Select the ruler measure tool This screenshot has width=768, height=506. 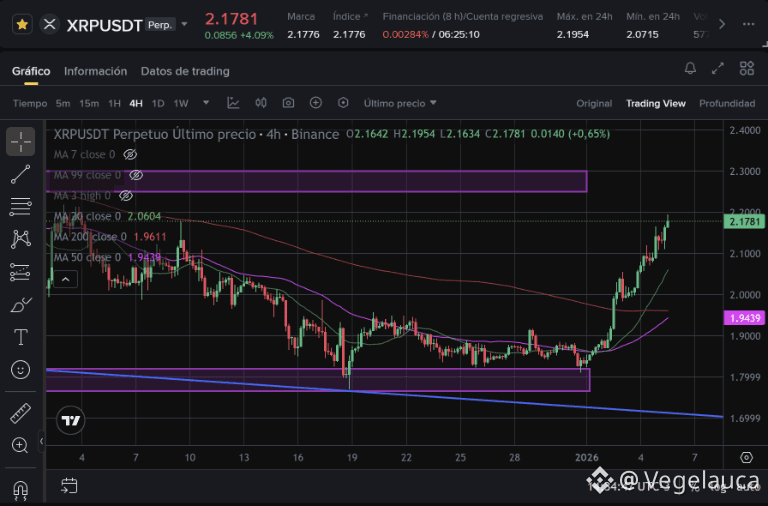point(21,413)
